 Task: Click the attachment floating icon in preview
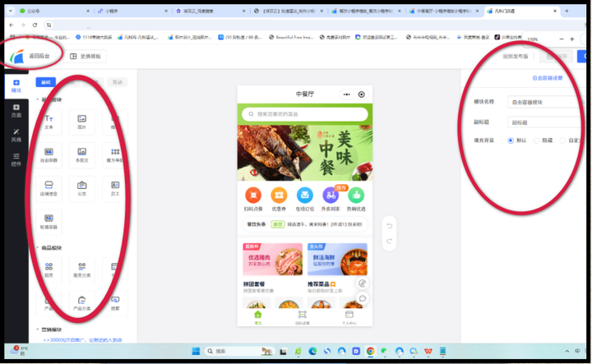click(363, 283)
